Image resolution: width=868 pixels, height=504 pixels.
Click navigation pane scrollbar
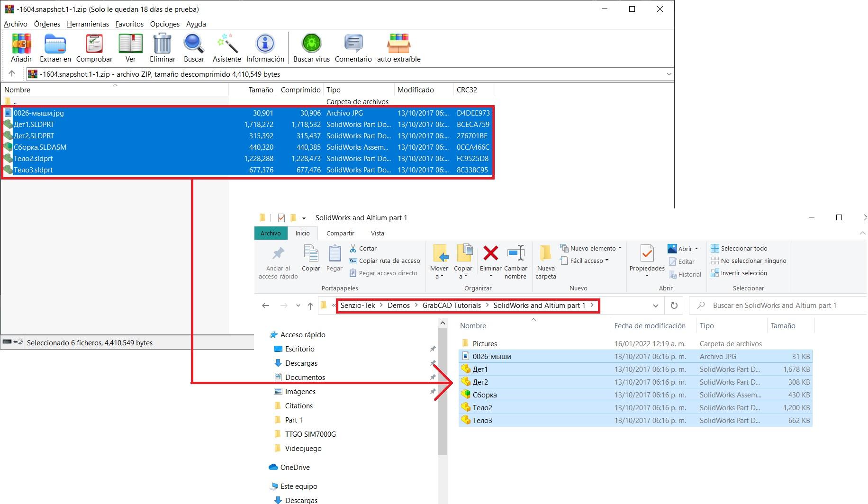coord(443,391)
